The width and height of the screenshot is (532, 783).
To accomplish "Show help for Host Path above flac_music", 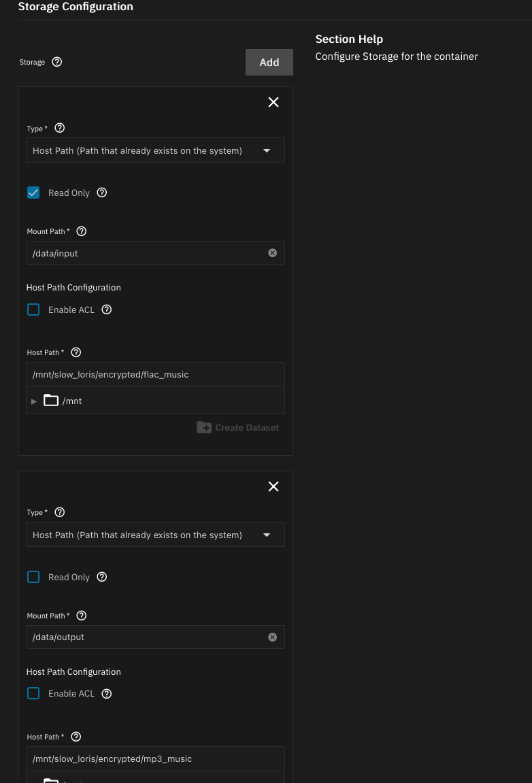I will point(76,352).
